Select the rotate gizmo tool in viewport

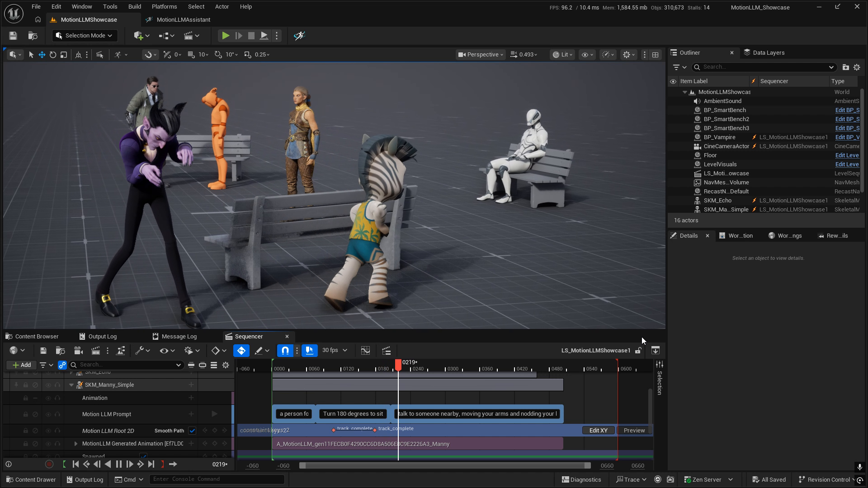coord(53,55)
